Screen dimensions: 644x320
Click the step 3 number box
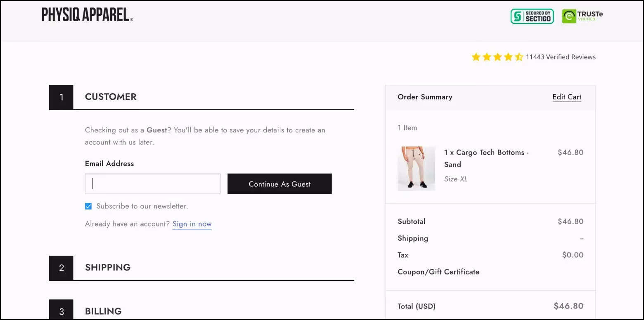click(62, 311)
